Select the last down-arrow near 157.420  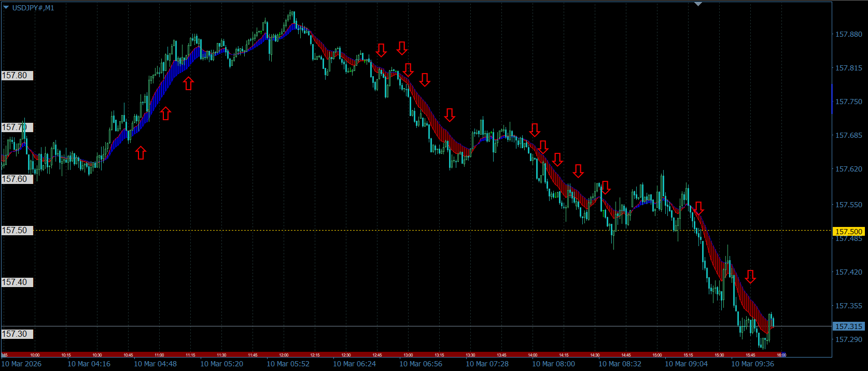pos(750,277)
